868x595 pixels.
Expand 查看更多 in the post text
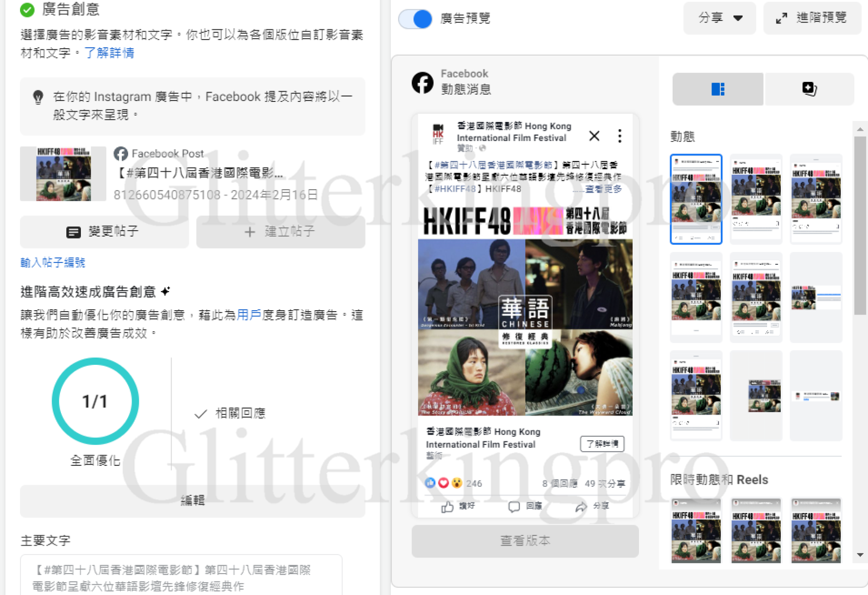(603, 189)
